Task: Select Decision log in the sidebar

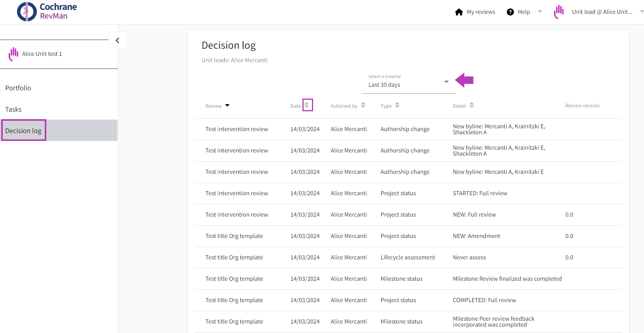Action: pyautogui.click(x=23, y=131)
